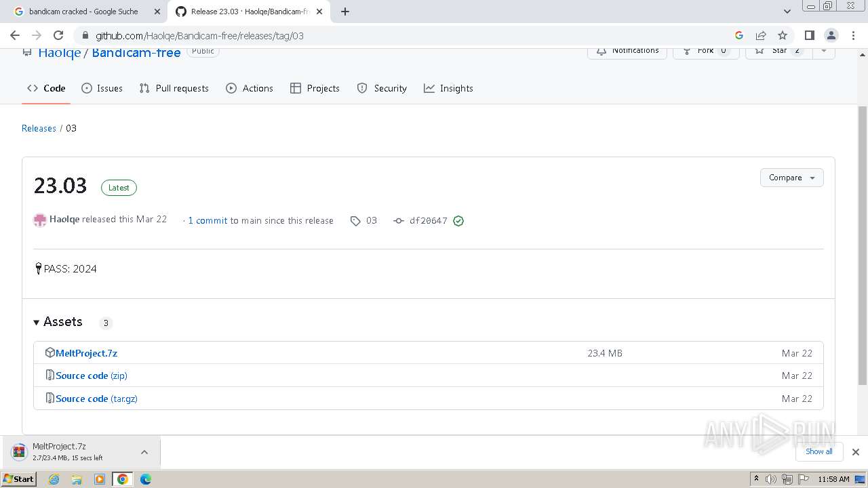
Task: Download Source code (tar.gz)
Action: coord(96,399)
